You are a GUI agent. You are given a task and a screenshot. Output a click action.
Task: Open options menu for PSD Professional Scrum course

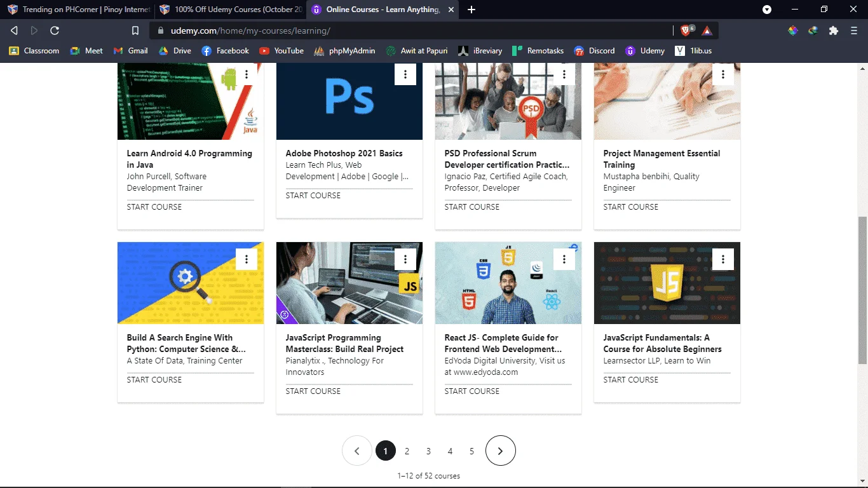(564, 74)
